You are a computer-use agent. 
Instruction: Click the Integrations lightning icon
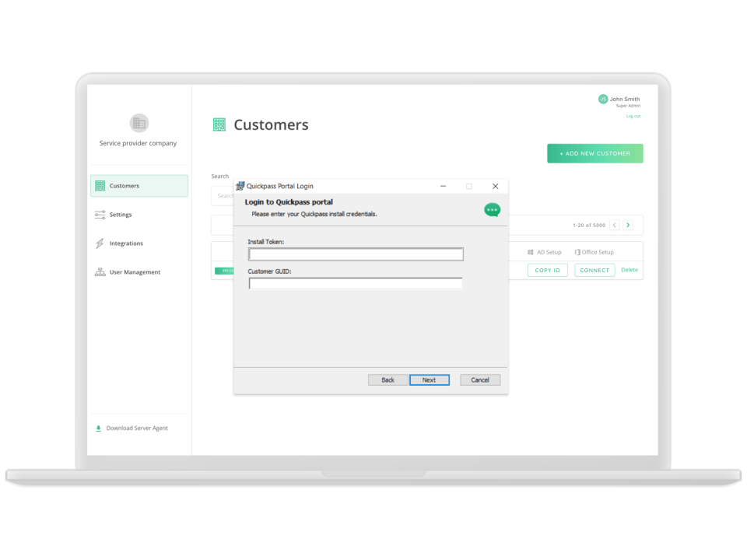[x=100, y=243]
